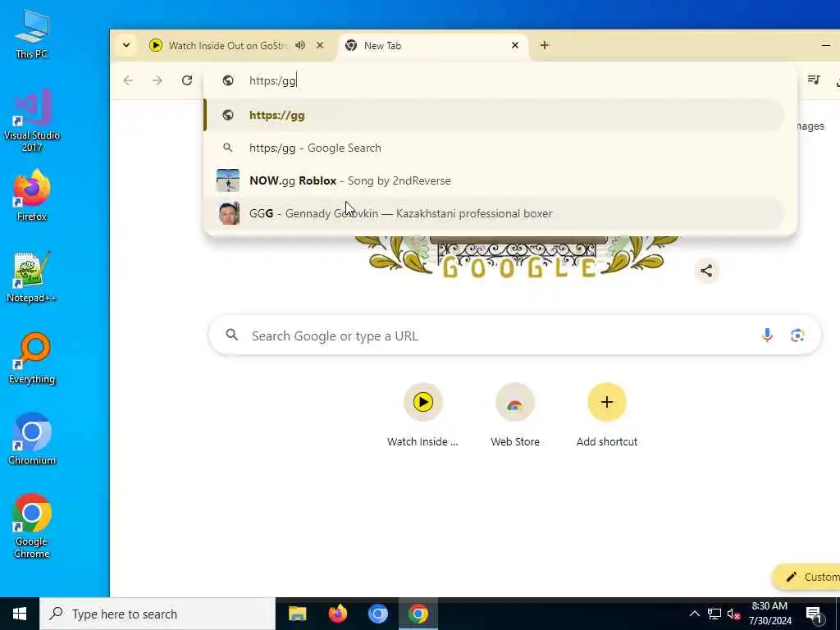Open a new tab with plus button

[x=545, y=46]
